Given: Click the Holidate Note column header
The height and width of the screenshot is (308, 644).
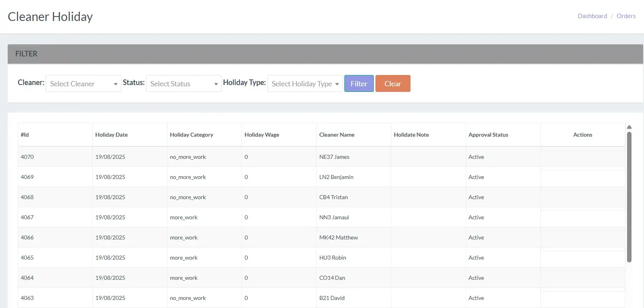Looking at the screenshot, I should [411, 135].
